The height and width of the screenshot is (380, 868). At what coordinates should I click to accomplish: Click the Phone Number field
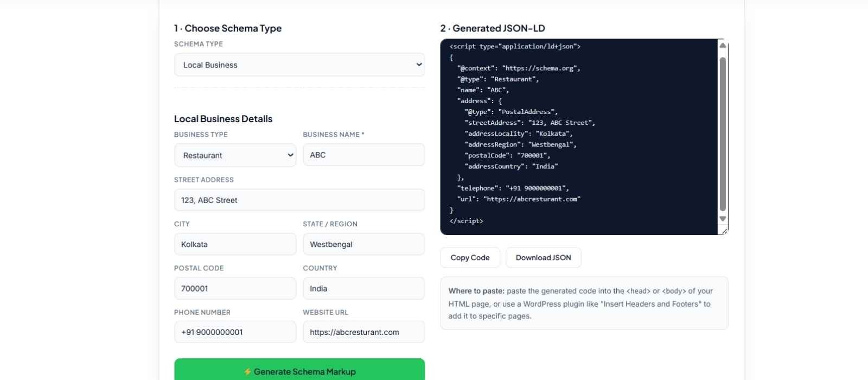click(x=235, y=332)
